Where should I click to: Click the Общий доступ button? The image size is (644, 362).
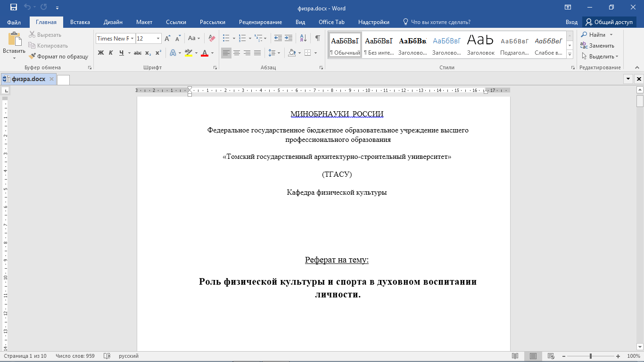click(609, 22)
